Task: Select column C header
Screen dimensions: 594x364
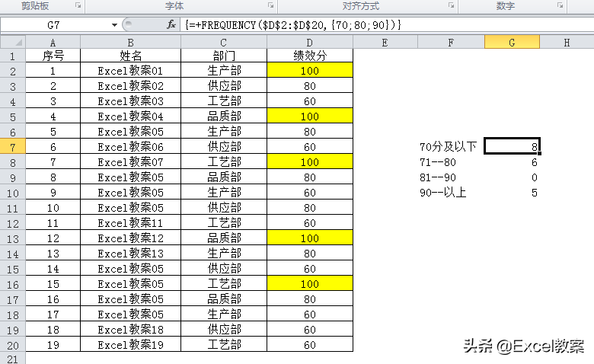Action: (x=224, y=42)
